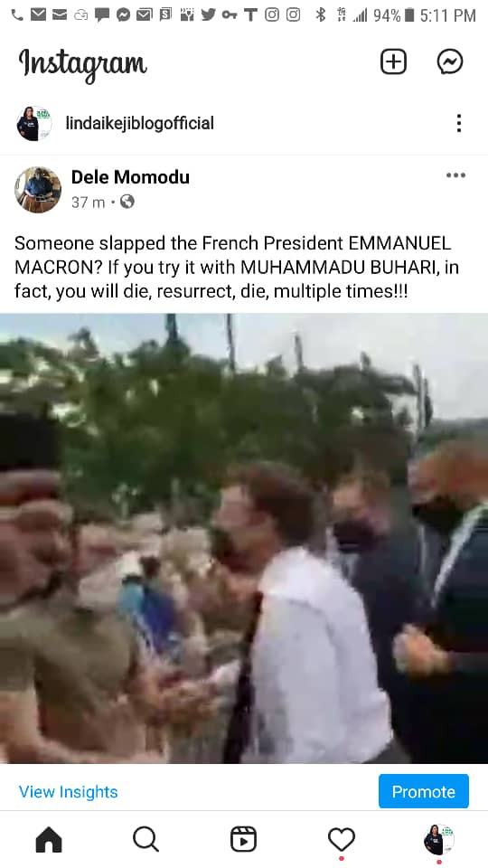Open profile tab avatar in bottom bar
The image size is (488, 868).
click(439, 839)
